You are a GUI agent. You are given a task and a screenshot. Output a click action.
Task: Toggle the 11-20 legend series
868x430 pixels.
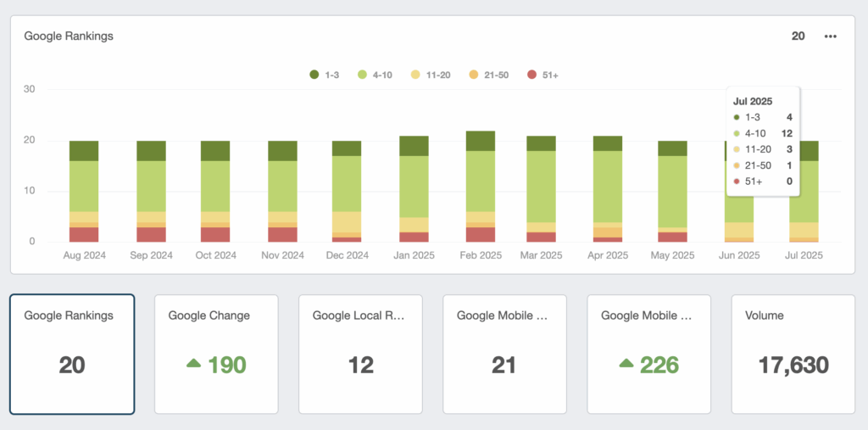pos(430,75)
